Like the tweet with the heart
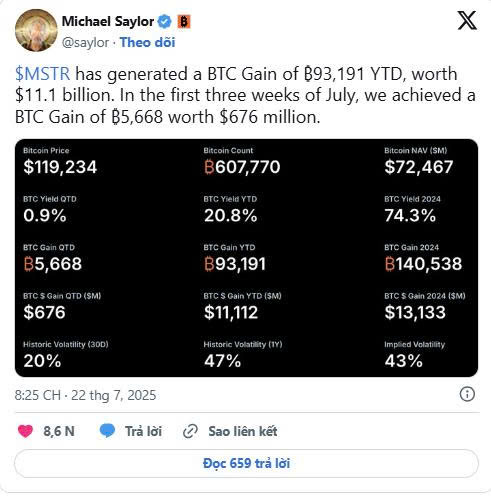This screenshot has width=491, height=496. pos(25,431)
